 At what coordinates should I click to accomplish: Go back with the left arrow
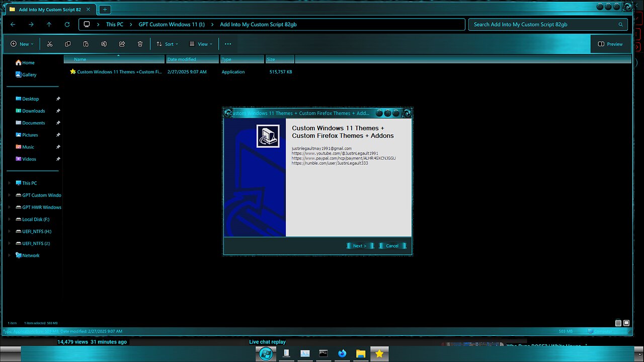tap(13, 24)
